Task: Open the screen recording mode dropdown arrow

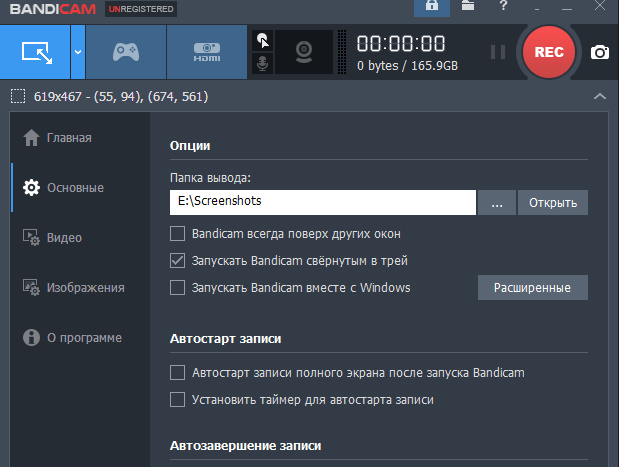Action: coord(78,52)
